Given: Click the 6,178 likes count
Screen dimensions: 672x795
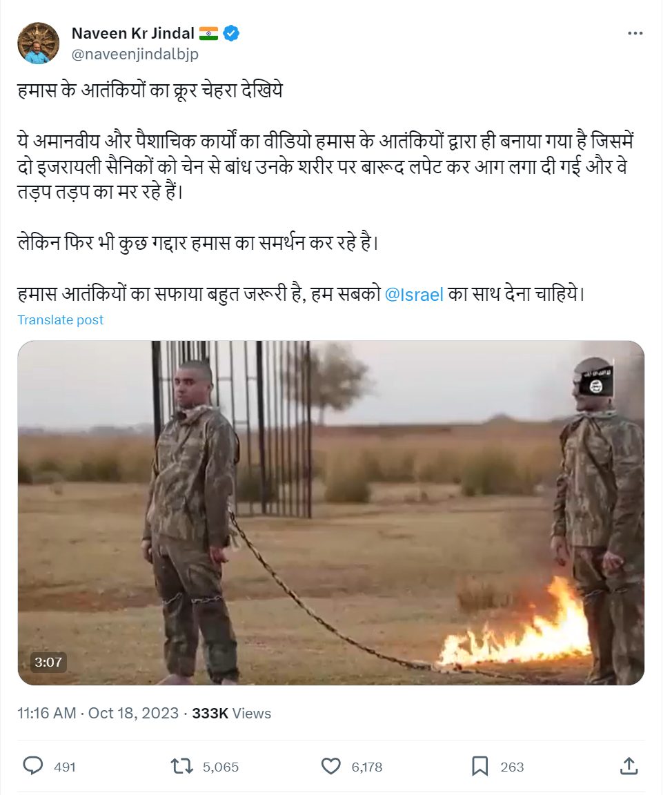Looking at the screenshot, I should coord(367,767).
